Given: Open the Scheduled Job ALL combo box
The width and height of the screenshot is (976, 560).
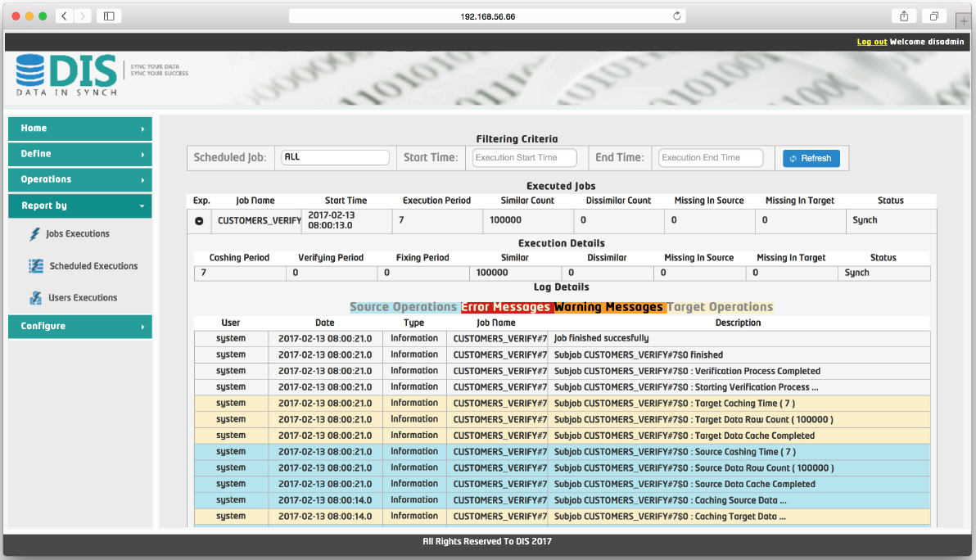Looking at the screenshot, I should pos(335,157).
